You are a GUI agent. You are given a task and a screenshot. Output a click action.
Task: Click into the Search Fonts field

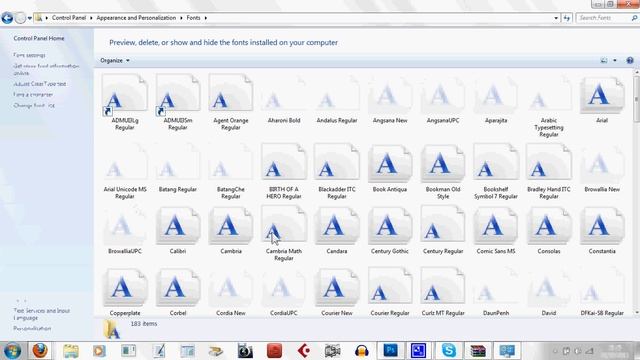[x=606, y=18]
